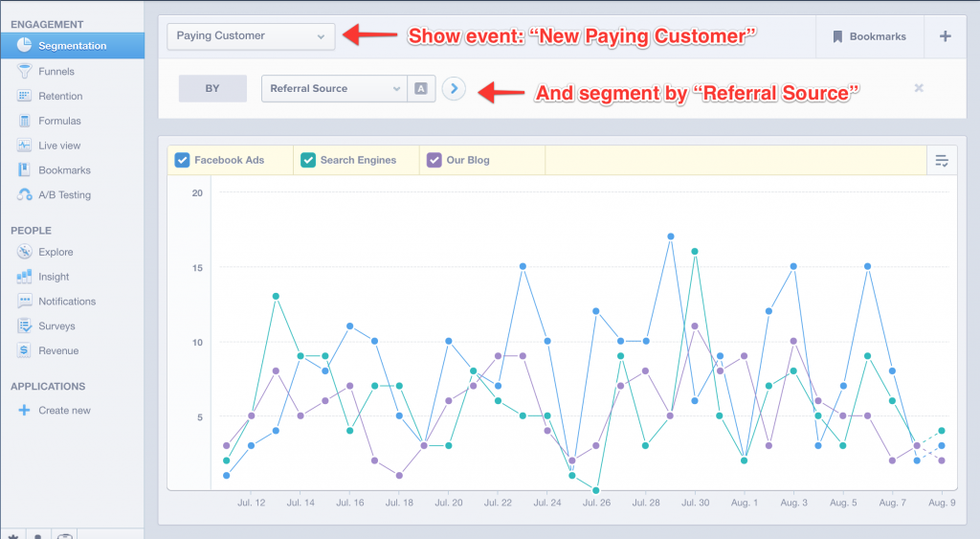The height and width of the screenshot is (539, 980).
Task: Click the Facebook Ads peak point at 17
Action: coord(671,236)
